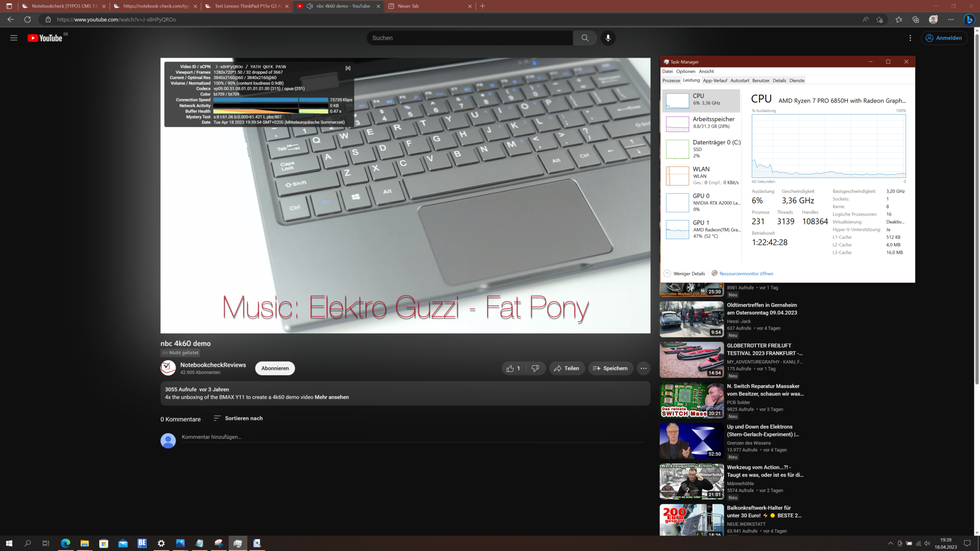This screenshot has height=551, width=980.
Task: Open File Explorer from Windows taskbar
Action: (x=85, y=543)
